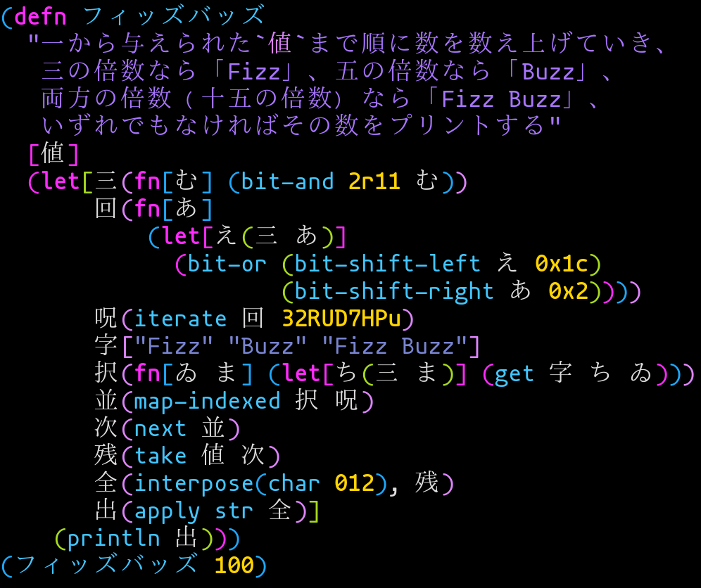Click the map-indexed function name
The height and width of the screenshot is (588, 701).
(x=207, y=402)
